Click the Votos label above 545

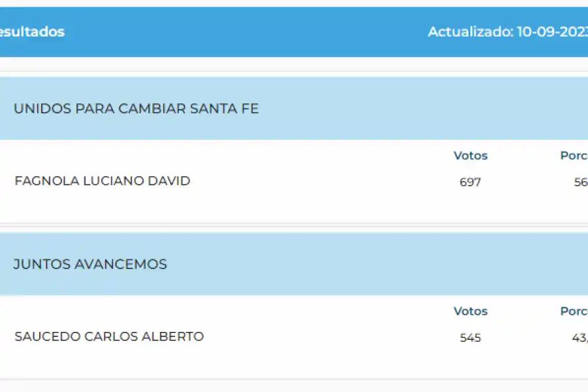click(x=470, y=311)
